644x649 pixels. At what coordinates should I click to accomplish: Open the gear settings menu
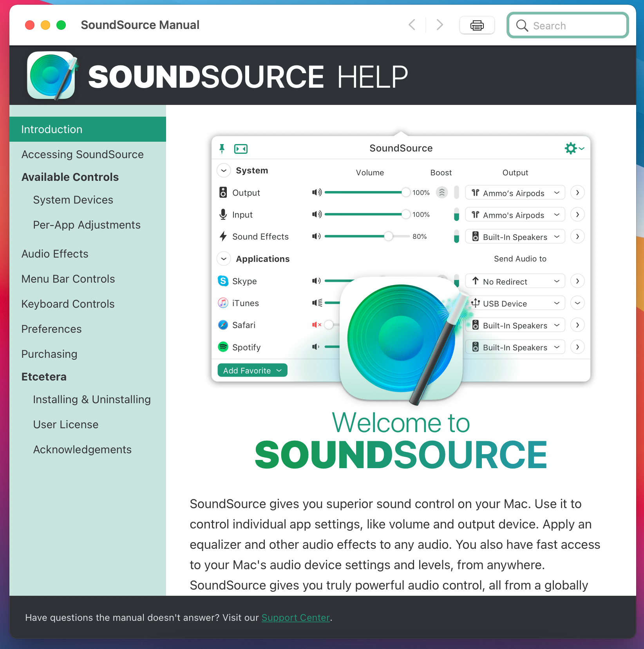click(x=574, y=148)
